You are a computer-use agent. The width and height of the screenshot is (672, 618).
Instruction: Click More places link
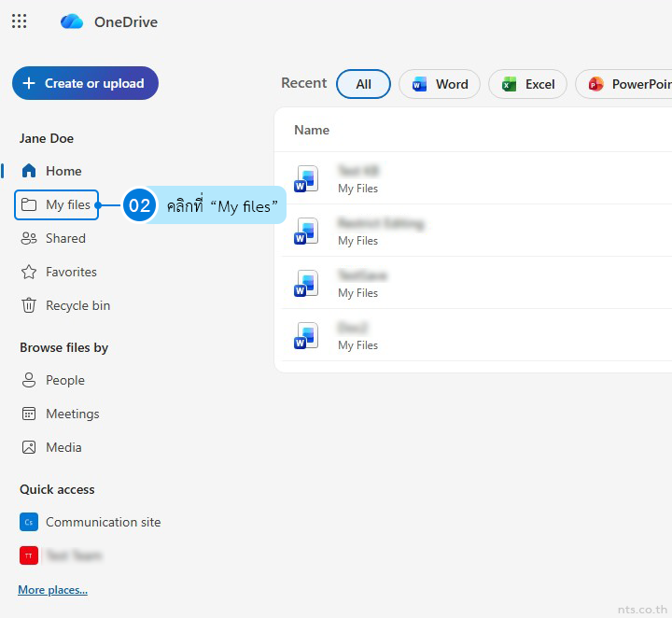pos(52,590)
